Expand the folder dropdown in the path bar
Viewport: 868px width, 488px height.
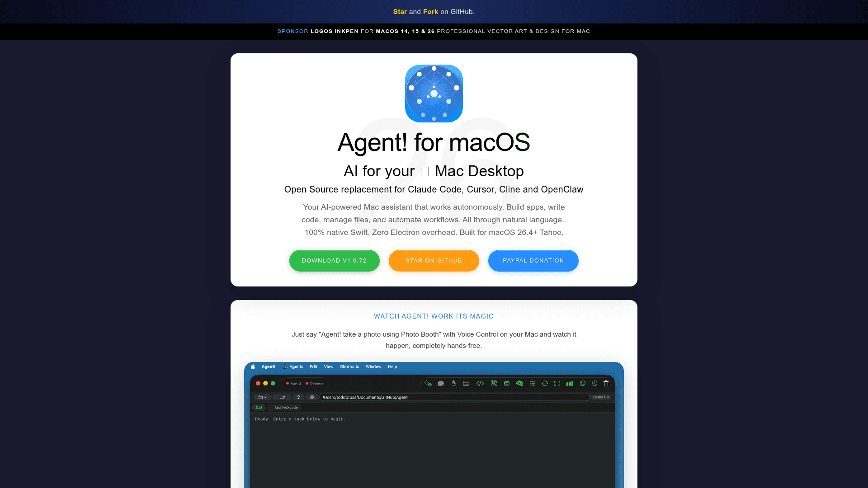tap(261, 397)
